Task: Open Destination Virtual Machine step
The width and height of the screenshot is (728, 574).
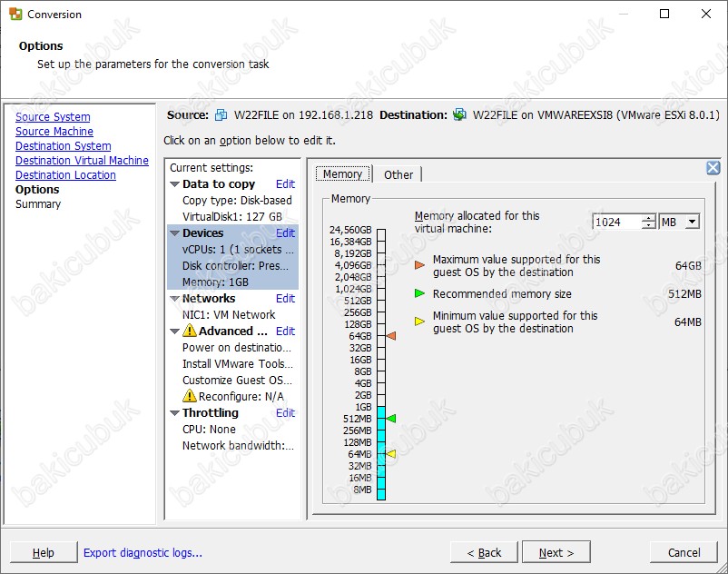Action: pyautogui.click(x=83, y=160)
